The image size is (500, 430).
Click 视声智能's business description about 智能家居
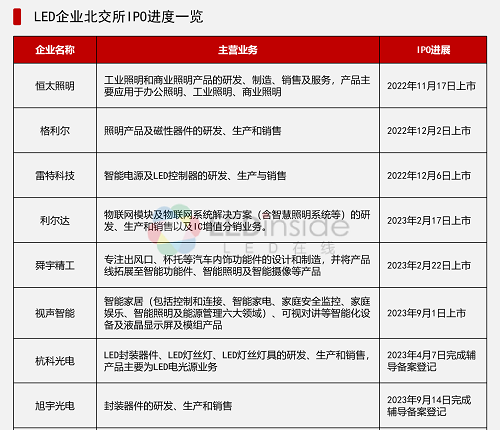click(237, 313)
